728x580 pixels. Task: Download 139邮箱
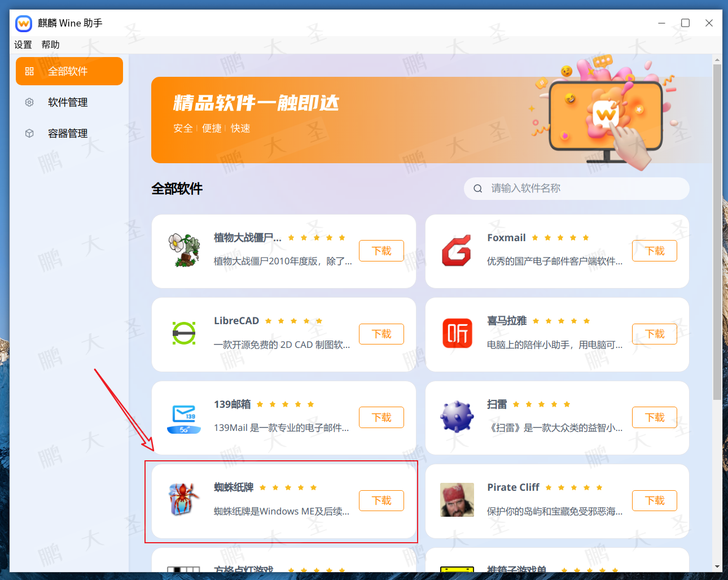pyautogui.click(x=381, y=417)
